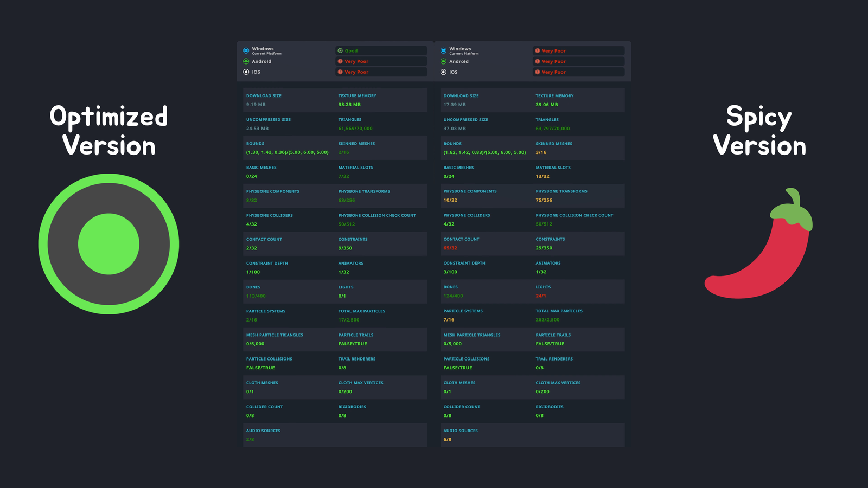Click the Windows logo icon in the Optimized panel
This screenshot has width=868, height=488.
pos(246,50)
